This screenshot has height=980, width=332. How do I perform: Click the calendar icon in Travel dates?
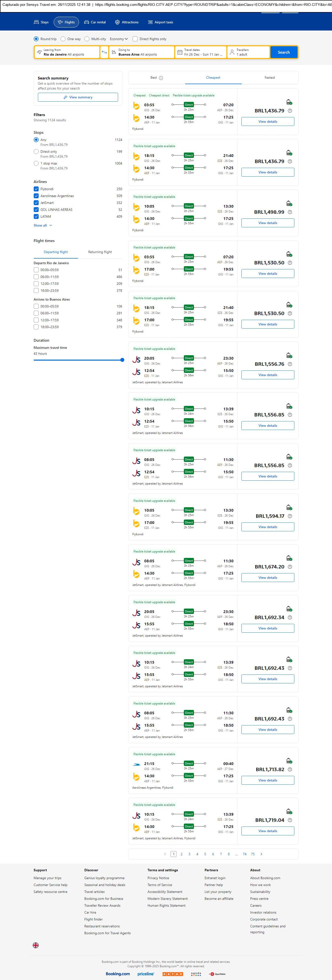click(180, 52)
